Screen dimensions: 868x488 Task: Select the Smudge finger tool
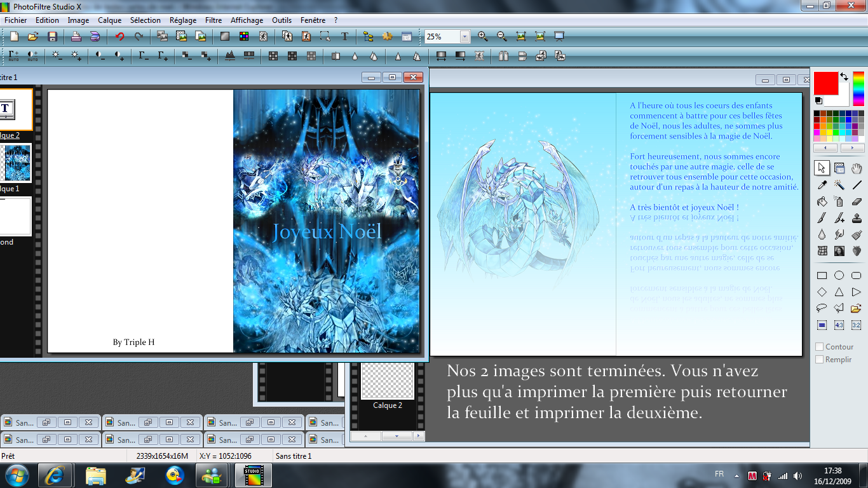pyautogui.click(x=839, y=234)
